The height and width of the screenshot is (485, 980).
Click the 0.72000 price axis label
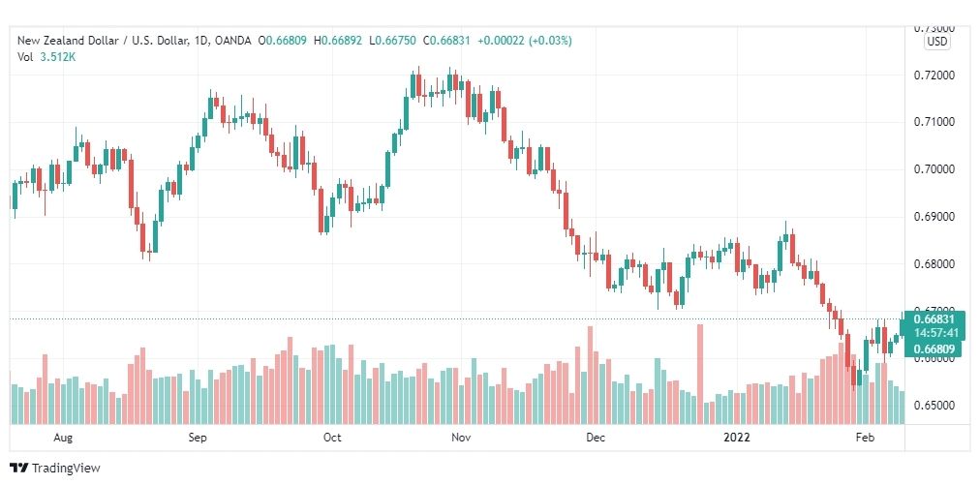tap(935, 75)
